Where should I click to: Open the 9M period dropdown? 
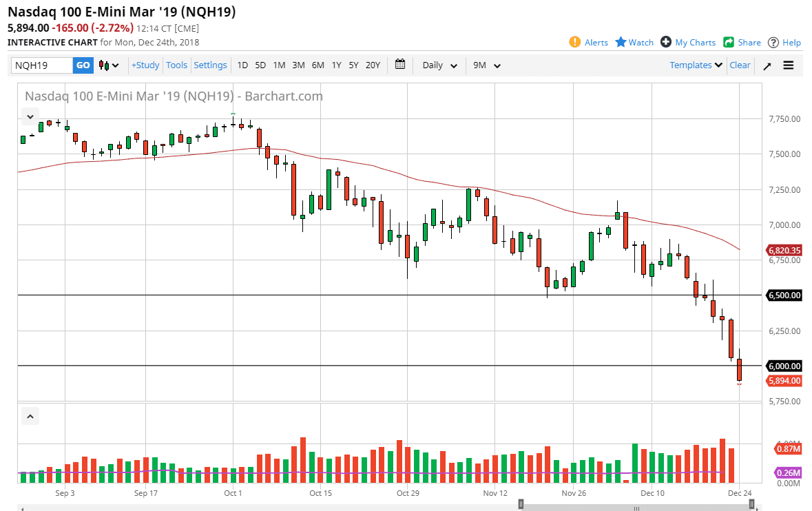click(x=487, y=65)
